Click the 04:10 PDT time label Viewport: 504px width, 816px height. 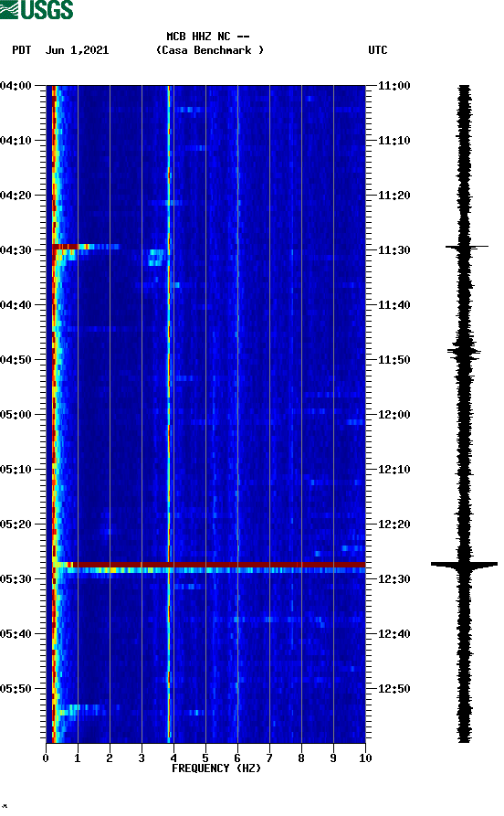(16, 141)
